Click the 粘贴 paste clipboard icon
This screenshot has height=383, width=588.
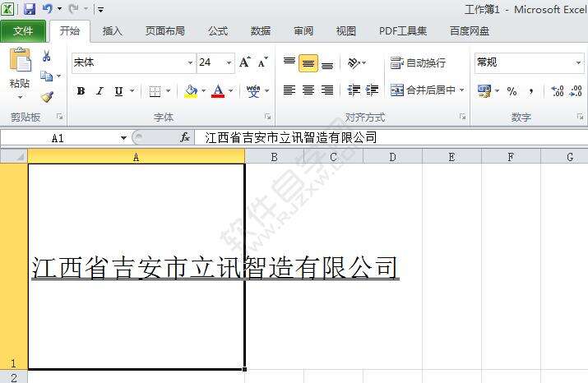(x=21, y=60)
